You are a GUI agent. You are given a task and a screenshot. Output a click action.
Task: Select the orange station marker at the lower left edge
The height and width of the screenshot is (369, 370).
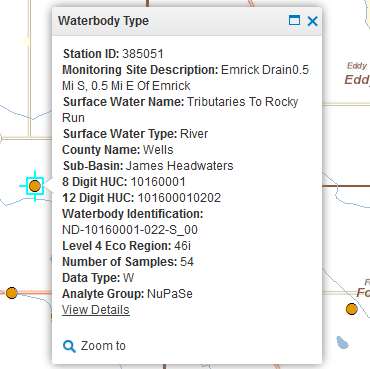tap(12, 293)
